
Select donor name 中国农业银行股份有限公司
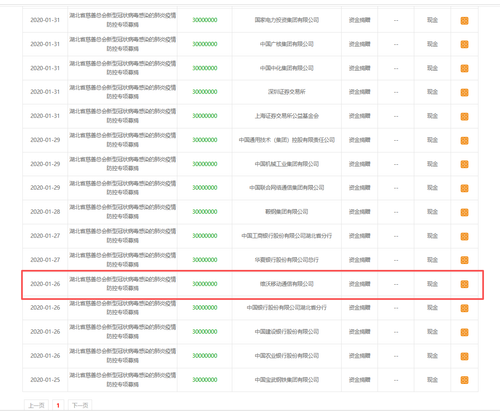coord(287,355)
